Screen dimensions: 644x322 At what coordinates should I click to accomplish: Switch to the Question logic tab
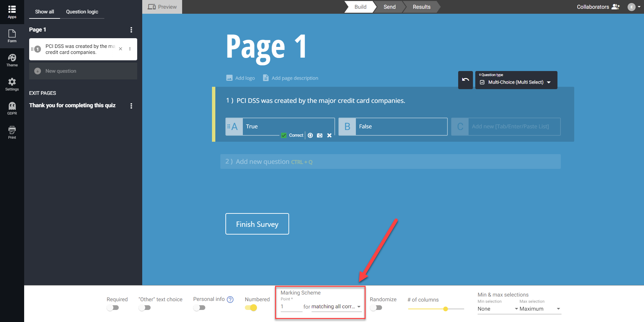click(82, 12)
